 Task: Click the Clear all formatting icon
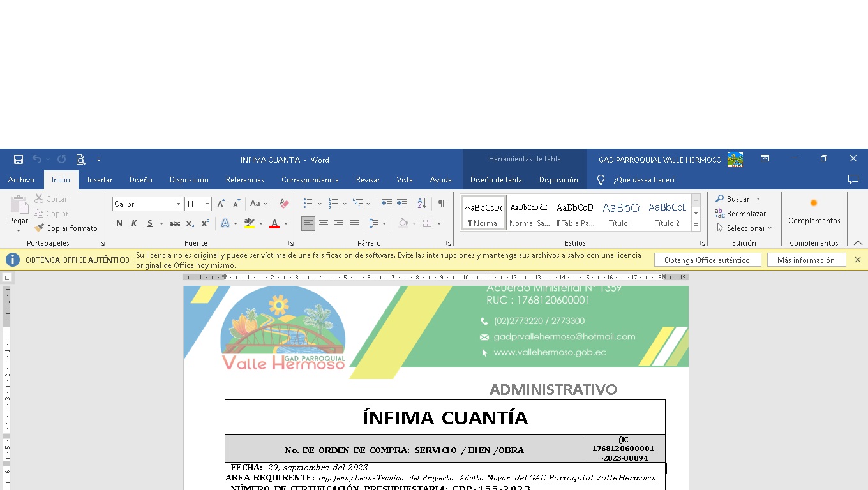(285, 204)
